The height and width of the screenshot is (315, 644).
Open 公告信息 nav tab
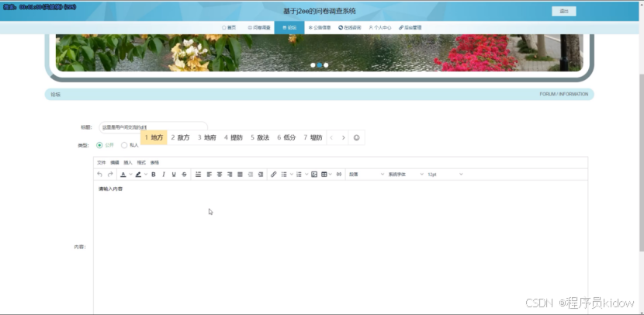(320, 27)
